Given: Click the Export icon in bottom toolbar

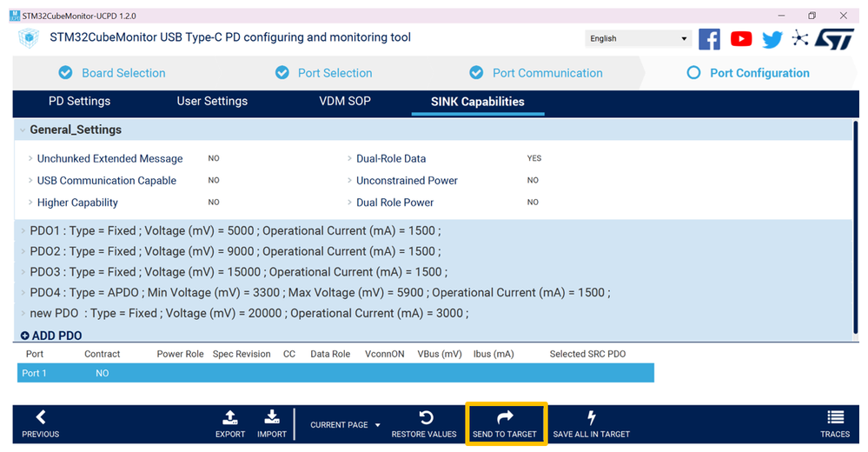Looking at the screenshot, I should (230, 417).
